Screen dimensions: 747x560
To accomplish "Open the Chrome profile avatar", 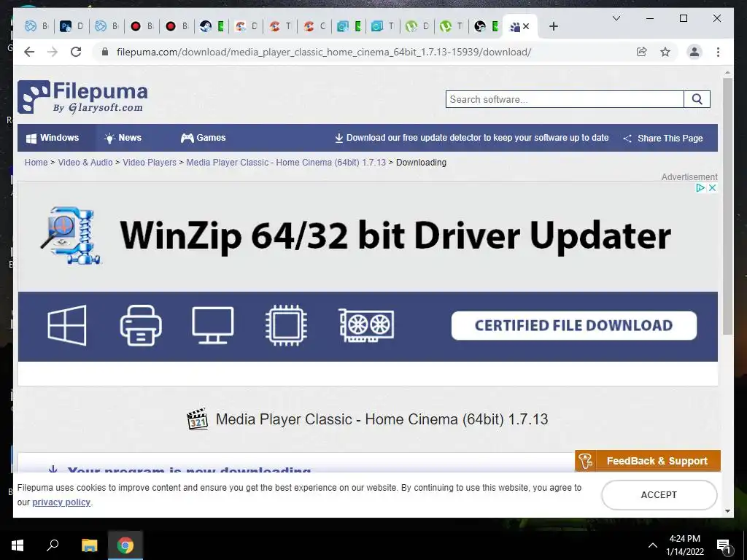I will [694, 52].
